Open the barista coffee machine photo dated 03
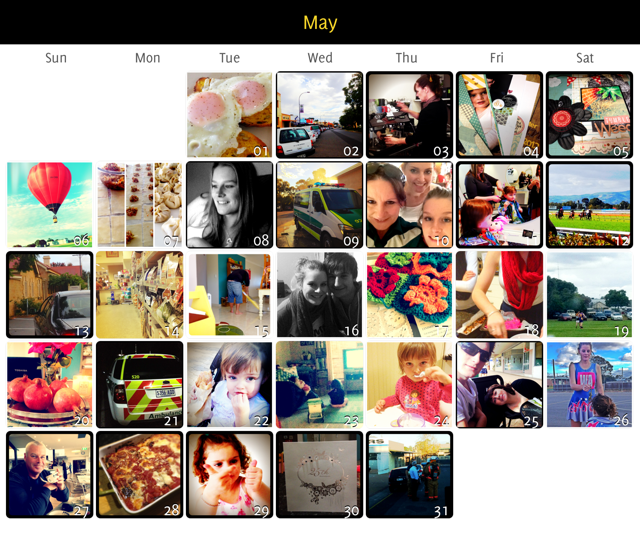Image resolution: width=640 pixels, height=534 pixels. tap(409, 115)
